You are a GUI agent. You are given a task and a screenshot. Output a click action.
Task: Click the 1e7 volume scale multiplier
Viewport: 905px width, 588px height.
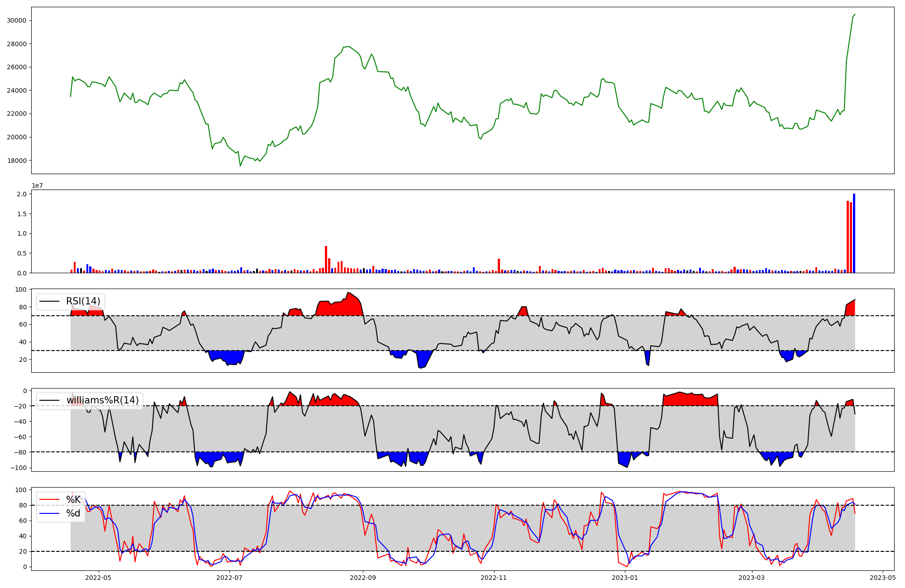(x=37, y=185)
